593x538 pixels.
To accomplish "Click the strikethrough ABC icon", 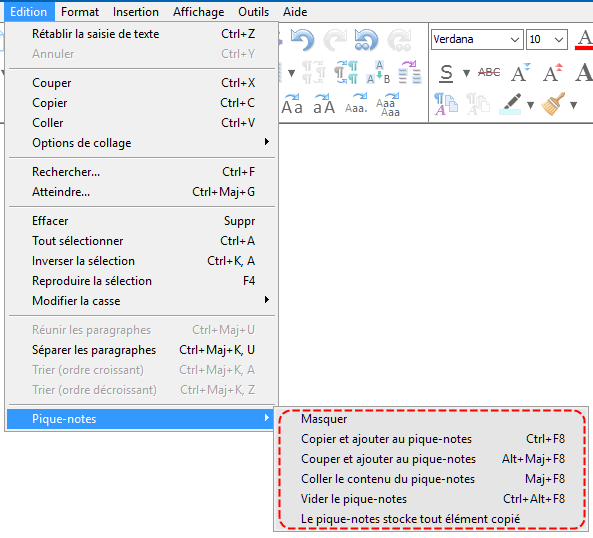I will click(489, 72).
